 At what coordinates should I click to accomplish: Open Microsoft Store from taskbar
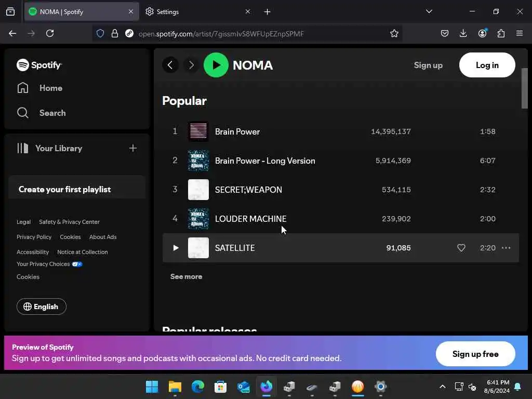pos(220,387)
